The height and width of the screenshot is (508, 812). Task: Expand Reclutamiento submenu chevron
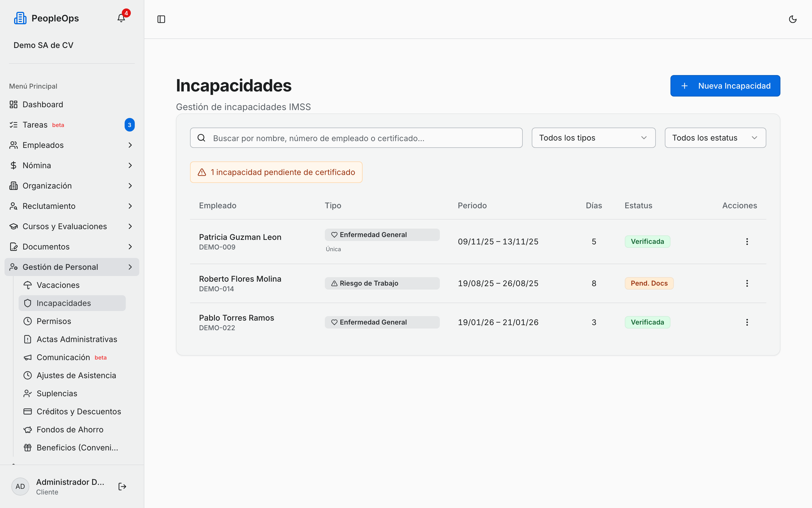130,206
